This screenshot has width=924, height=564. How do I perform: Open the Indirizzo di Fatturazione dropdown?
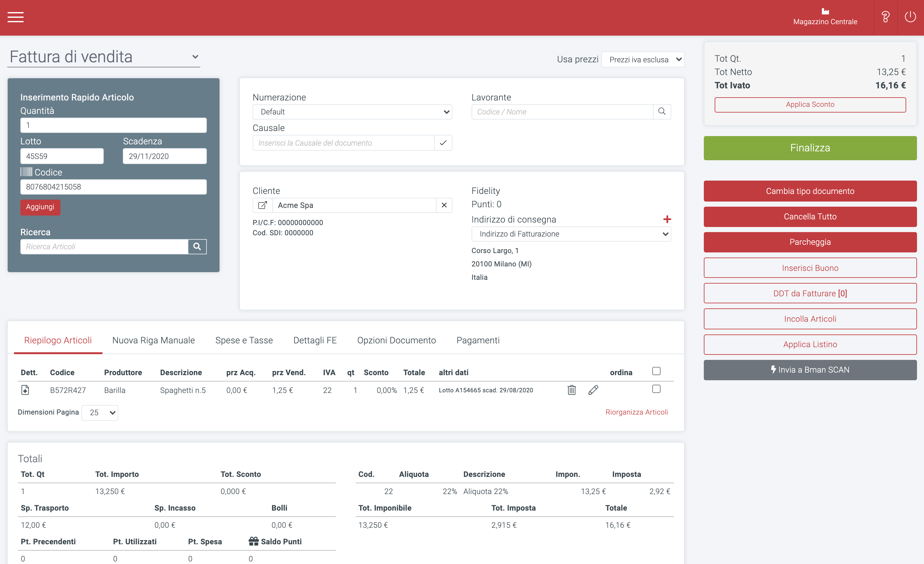click(571, 234)
